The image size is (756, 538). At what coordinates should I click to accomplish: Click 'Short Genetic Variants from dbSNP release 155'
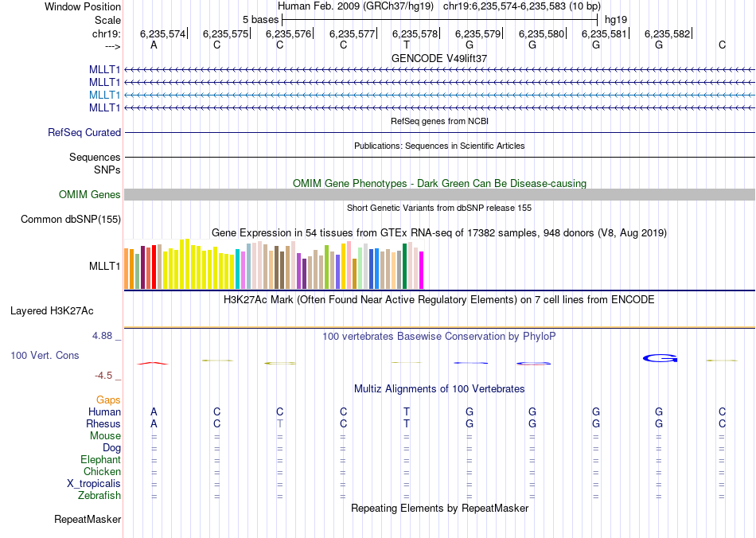pyautogui.click(x=439, y=208)
